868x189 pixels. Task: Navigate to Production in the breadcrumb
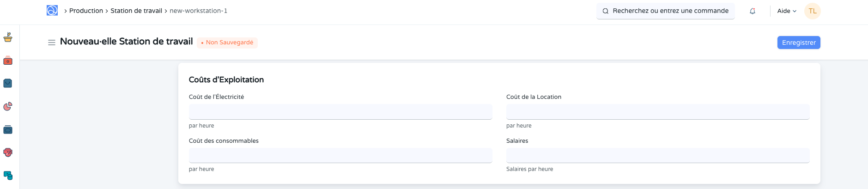pyautogui.click(x=86, y=11)
